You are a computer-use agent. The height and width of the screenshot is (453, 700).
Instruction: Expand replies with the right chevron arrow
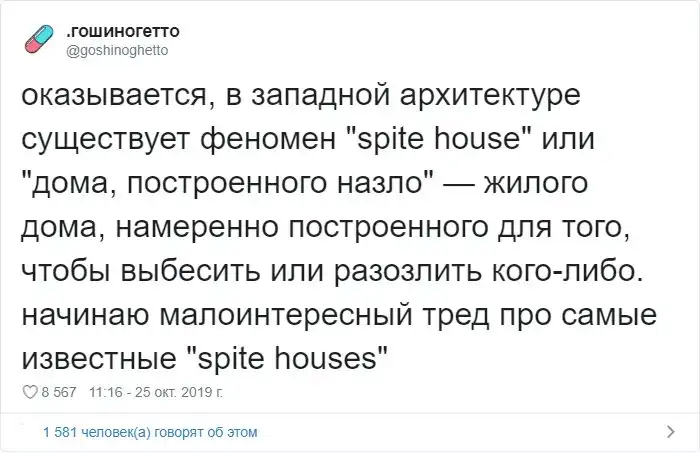pos(671,433)
